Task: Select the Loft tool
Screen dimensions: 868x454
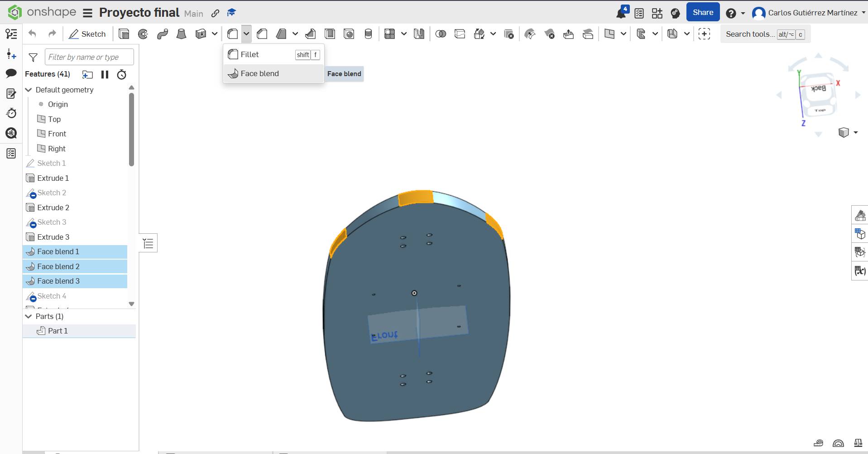Action: click(x=182, y=34)
